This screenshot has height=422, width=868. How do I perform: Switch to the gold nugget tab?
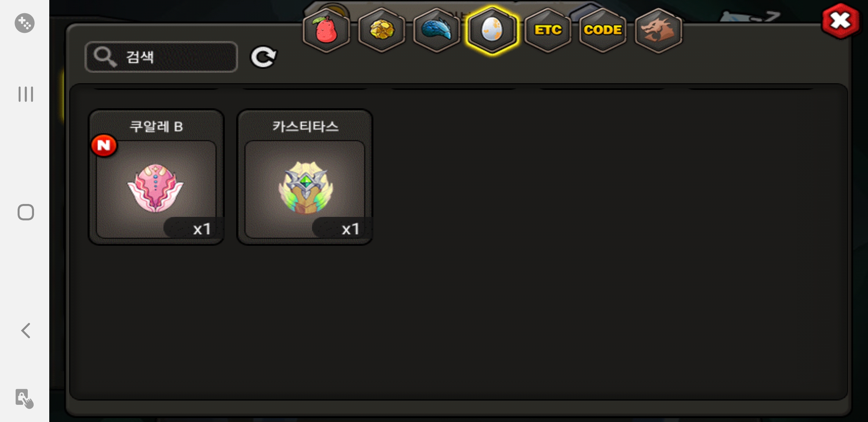tap(382, 30)
